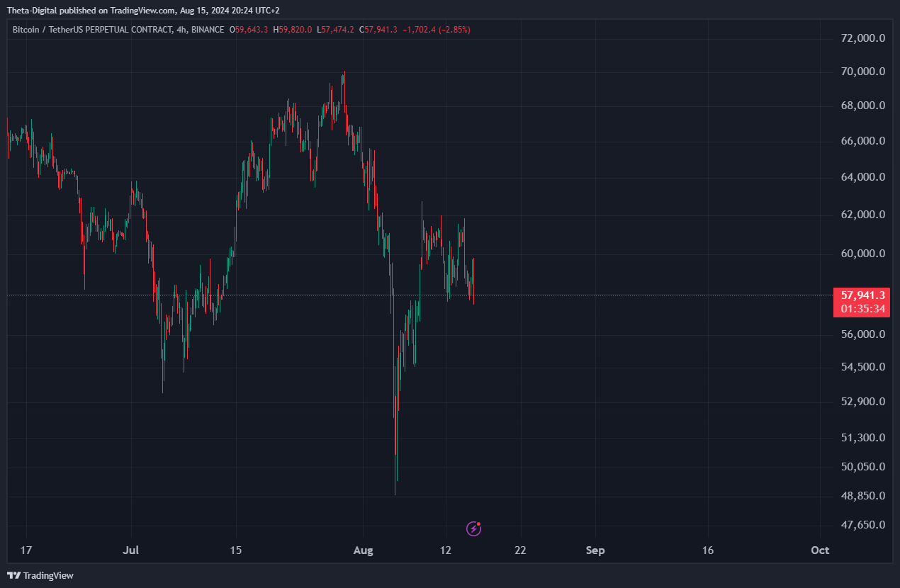This screenshot has width=900, height=588.
Task: Click the 51,300.0 price axis label
Action: coord(862,437)
